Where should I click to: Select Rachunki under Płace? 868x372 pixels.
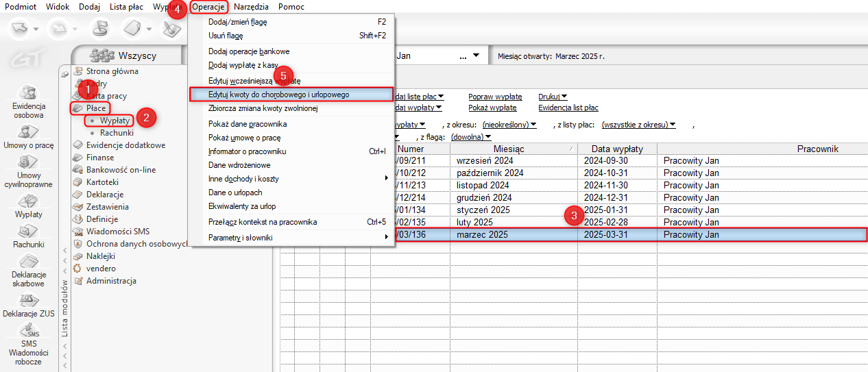click(117, 133)
